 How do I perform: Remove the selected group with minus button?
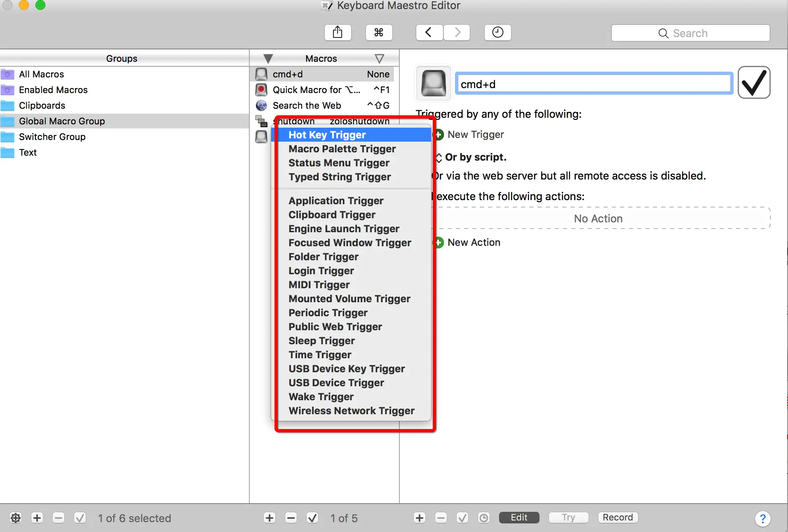(59, 518)
